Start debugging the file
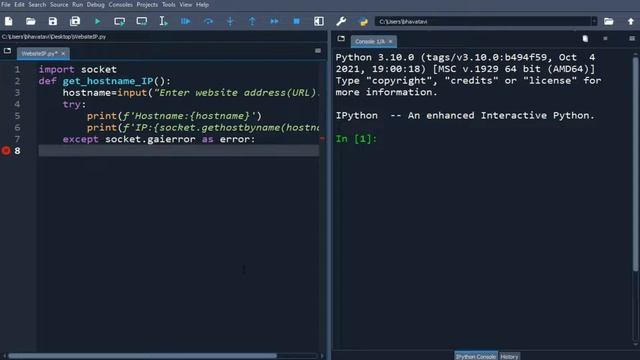 tap(186, 21)
